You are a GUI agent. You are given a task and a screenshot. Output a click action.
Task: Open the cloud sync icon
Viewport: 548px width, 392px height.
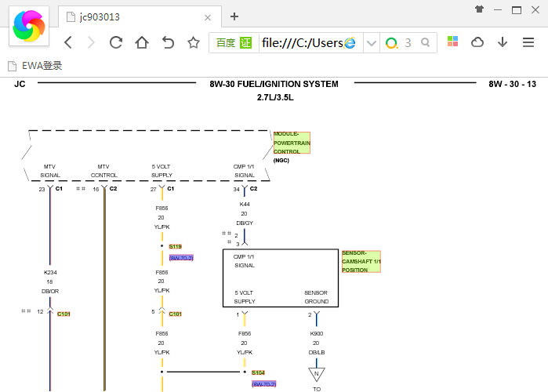click(x=477, y=42)
